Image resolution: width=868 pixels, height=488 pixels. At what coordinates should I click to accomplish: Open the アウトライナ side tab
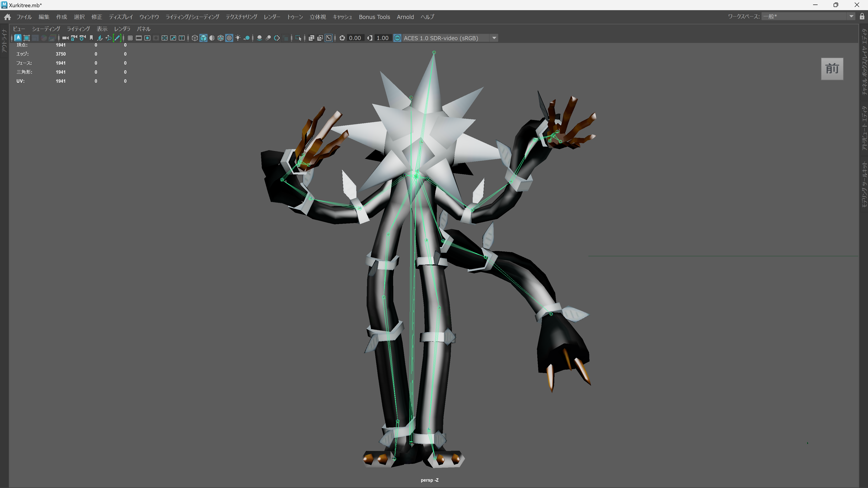click(x=4, y=41)
